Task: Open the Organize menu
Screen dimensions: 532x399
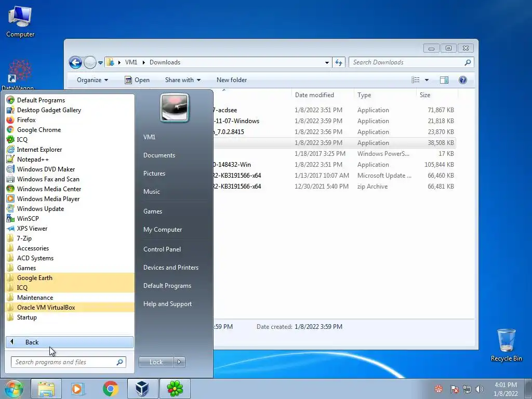Action: point(92,80)
